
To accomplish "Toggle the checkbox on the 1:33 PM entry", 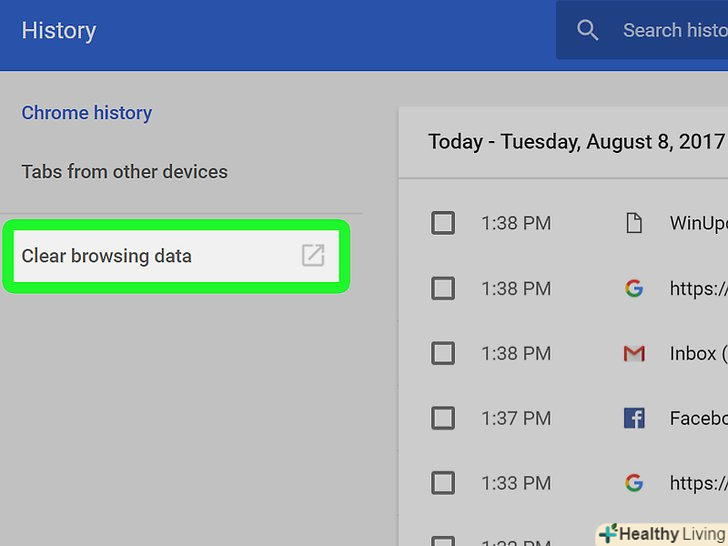I will click(443, 484).
